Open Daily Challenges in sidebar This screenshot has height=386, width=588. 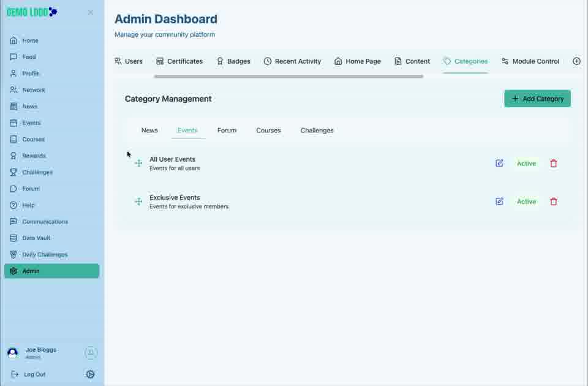(51, 255)
